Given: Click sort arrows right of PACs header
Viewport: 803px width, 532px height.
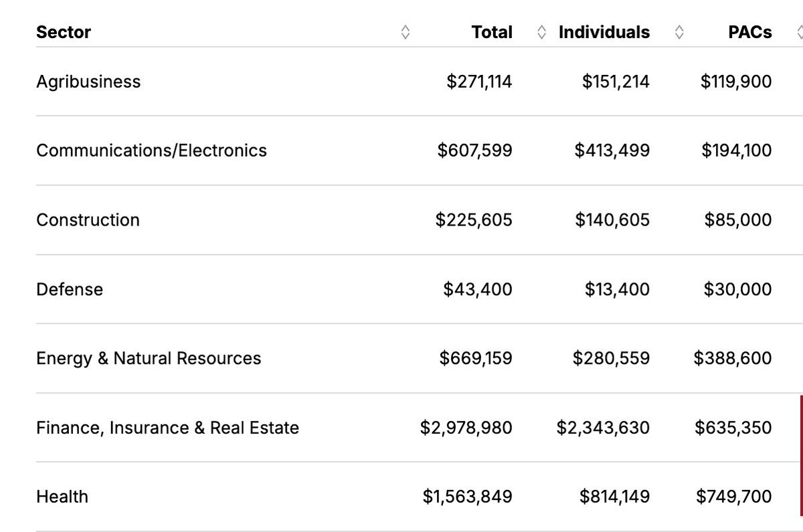Looking at the screenshot, I should point(799,32).
